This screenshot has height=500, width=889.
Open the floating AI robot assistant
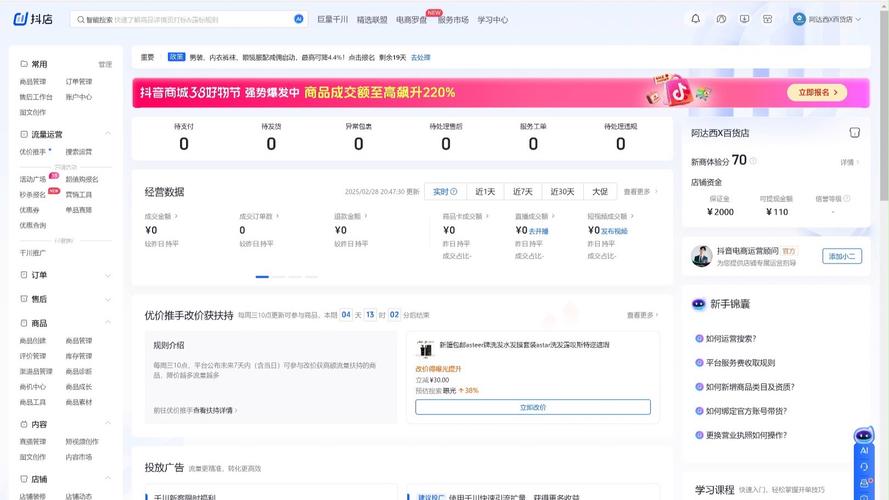(863, 435)
